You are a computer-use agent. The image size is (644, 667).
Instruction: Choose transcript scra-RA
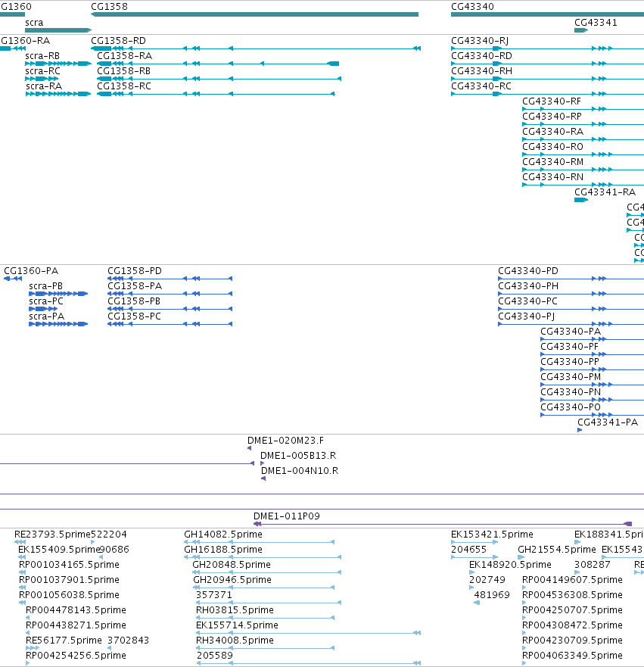pyautogui.click(x=44, y=86)
